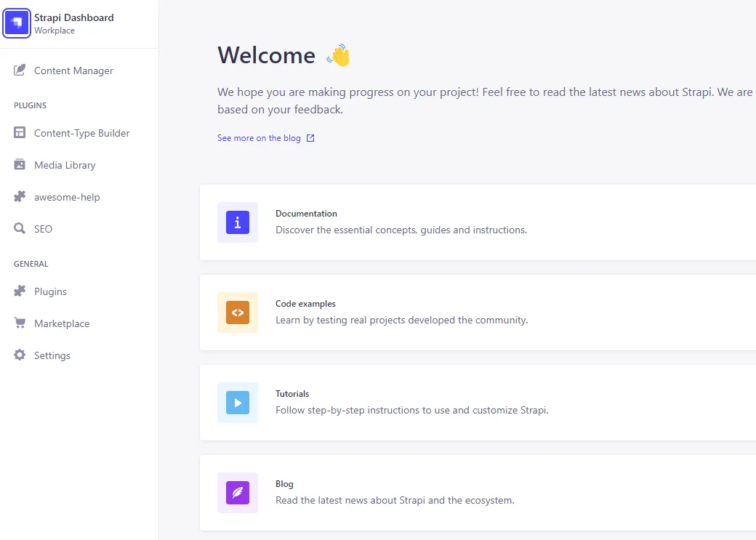This screenshot has width=756, height=540.
Task: Open the Code examples card title
Action: 305,304
